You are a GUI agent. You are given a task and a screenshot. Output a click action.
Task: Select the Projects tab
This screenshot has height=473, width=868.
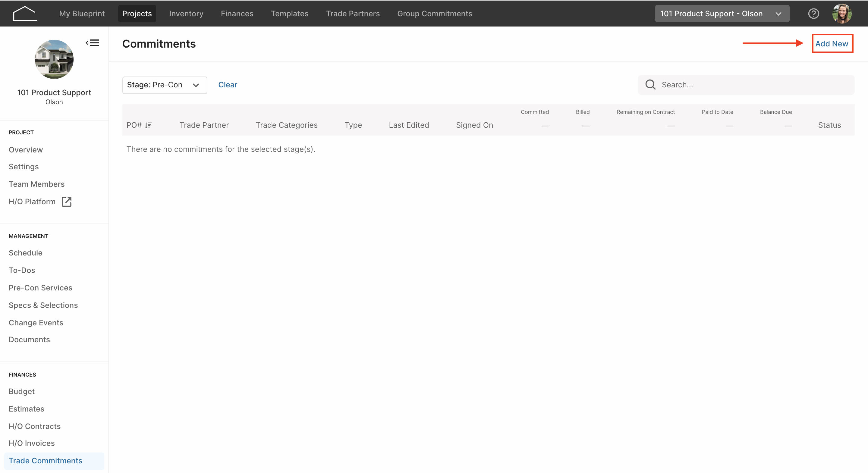pos(137,14)
